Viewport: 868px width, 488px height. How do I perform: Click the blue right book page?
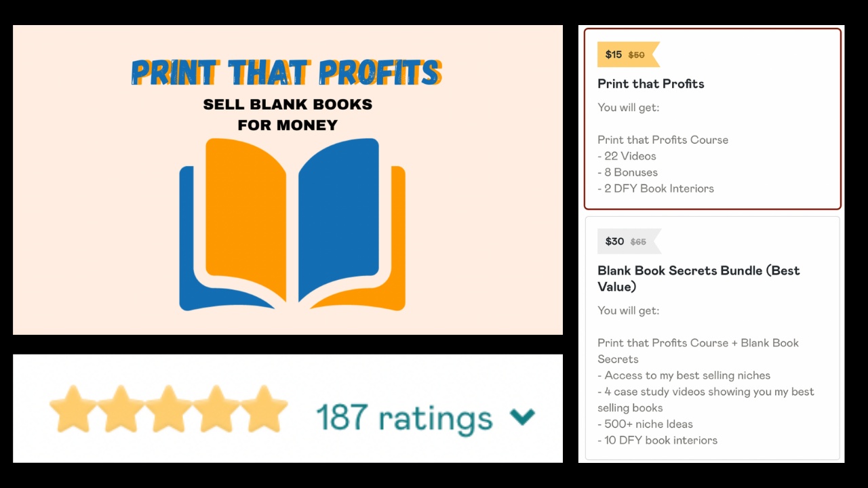[338, 219]
